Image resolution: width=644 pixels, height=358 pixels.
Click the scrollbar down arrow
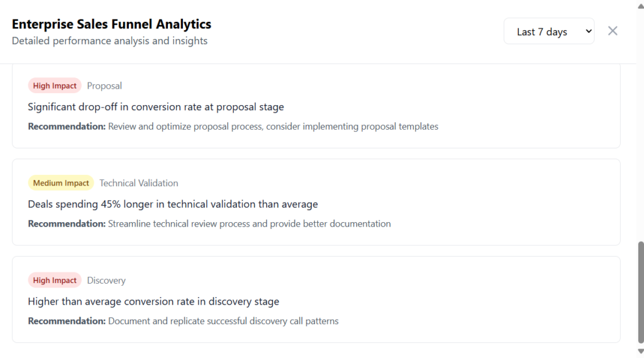coord(640,352)
